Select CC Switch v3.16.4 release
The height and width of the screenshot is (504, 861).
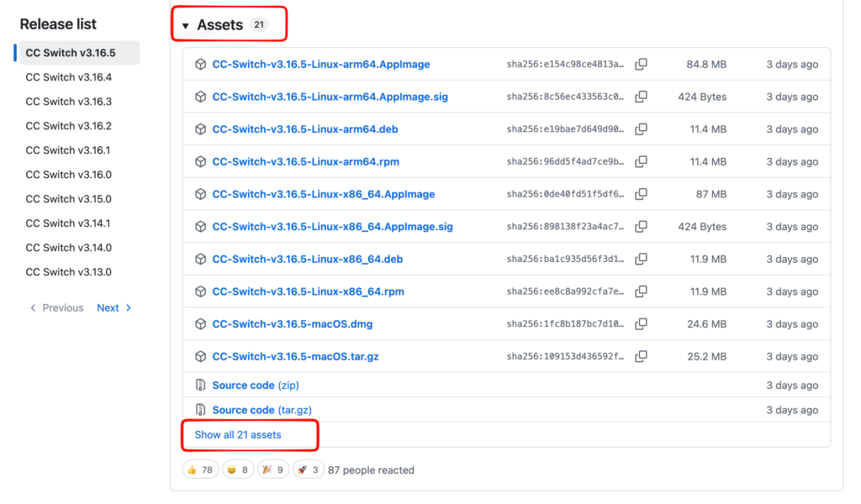[x=69, y=77]
